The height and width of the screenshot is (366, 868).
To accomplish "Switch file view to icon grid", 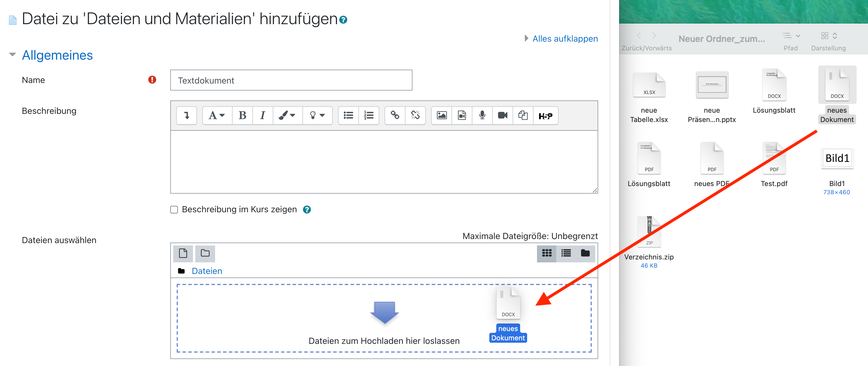I will [x=546, y=253].
